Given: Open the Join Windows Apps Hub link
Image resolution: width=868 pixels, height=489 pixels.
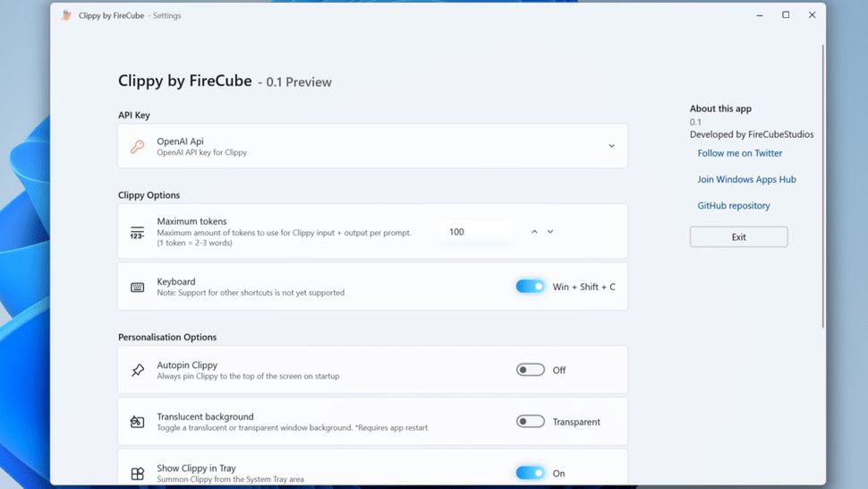Looking at the screenshot, I should pyautogui.click(x=746, y=179).
